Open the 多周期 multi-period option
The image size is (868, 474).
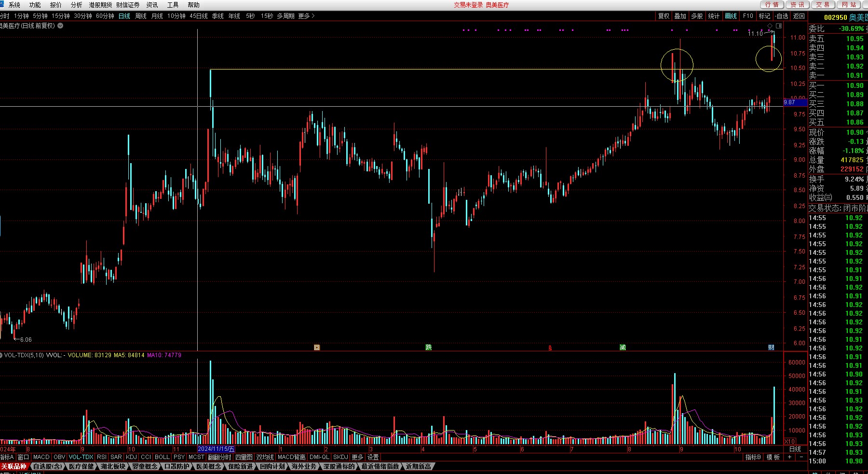click(285, 16)
